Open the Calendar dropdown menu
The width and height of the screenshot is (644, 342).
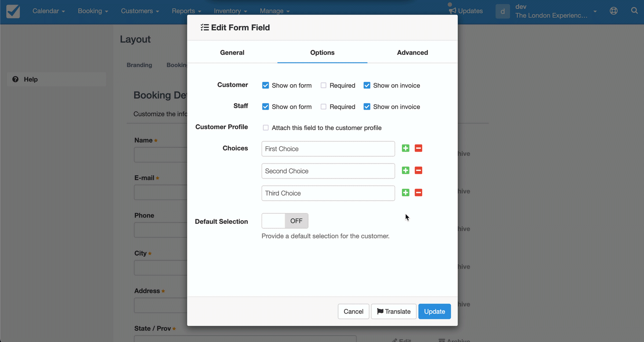(x=48, y=11)
